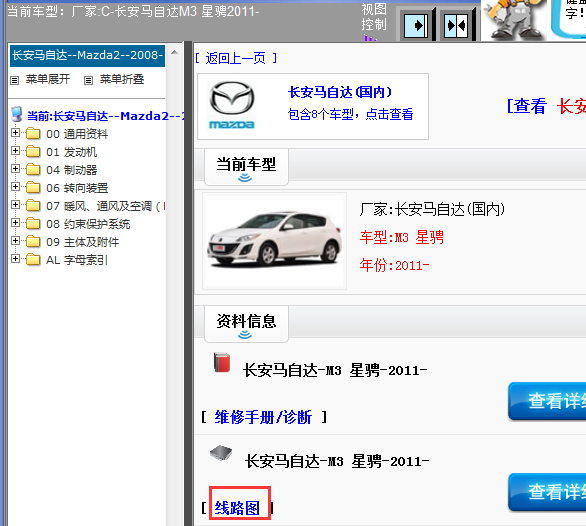The width and height of the screenshot is (586, 526).
Task: Go back via 返回上一页 link
Action: (x=236, y=58)
